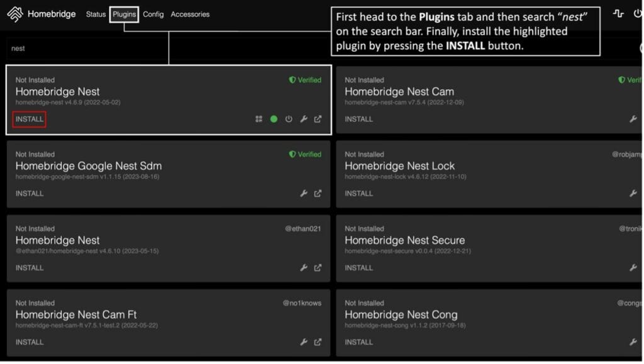Open the Plugins tab
The image size is (644, 364).
coord(124,14)
